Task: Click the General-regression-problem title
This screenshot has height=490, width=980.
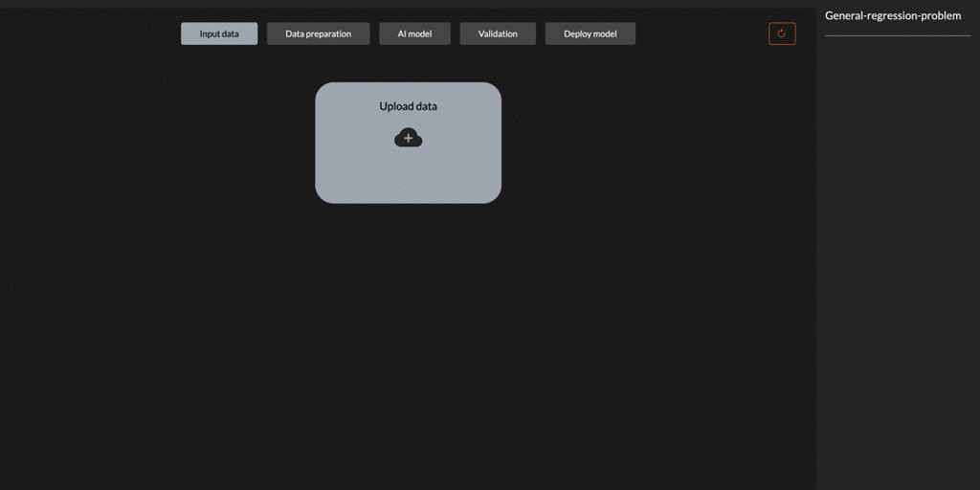Action: 893,15
